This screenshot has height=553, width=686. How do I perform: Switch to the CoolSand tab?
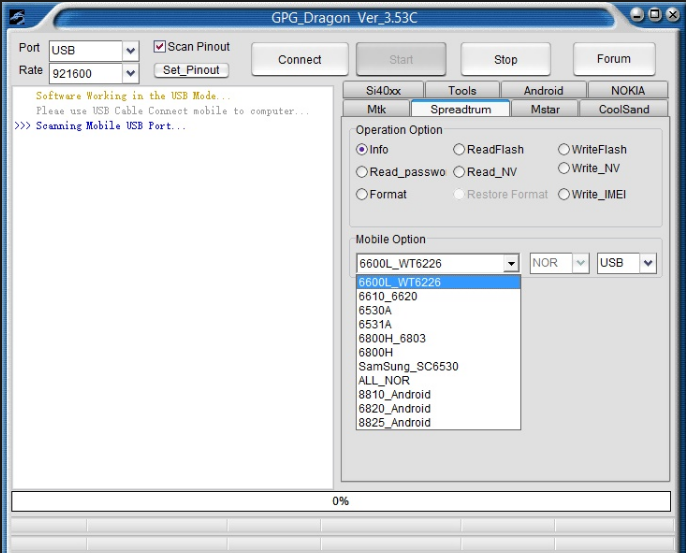click(x=624, y=109)
